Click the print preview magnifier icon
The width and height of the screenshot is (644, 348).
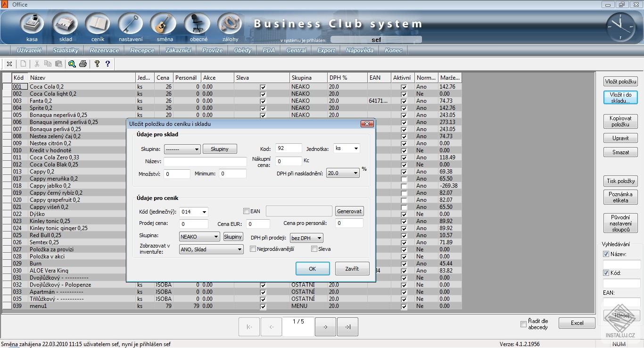click(72, 64)
